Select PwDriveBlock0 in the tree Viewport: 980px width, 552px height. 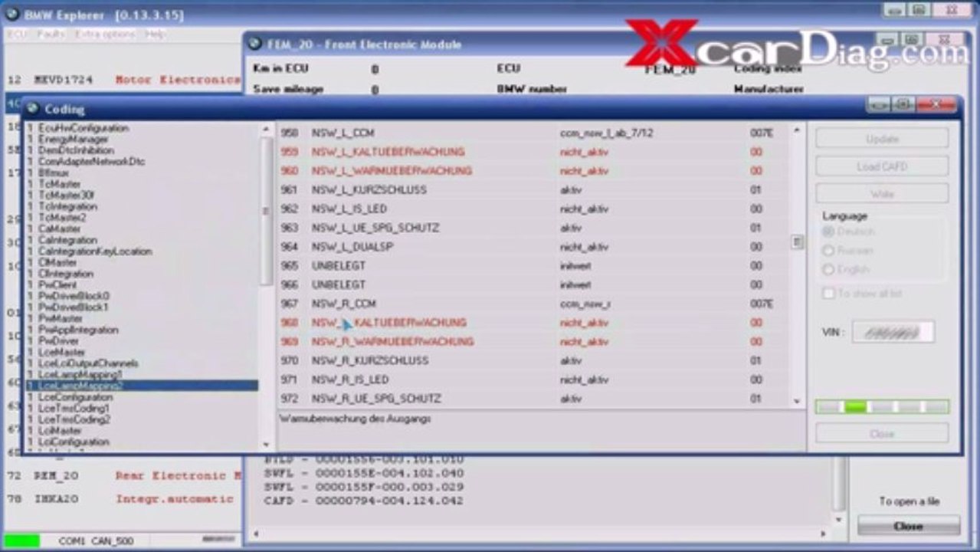click(74, 296)
